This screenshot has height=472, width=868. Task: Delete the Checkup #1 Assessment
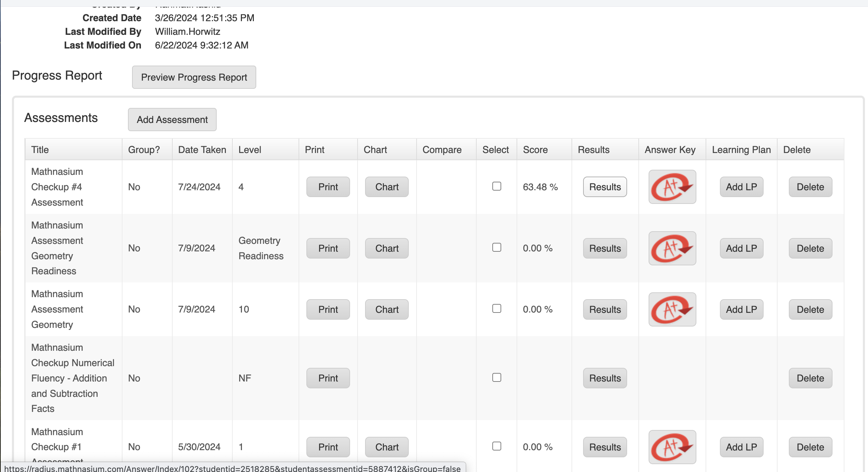[x=810, y=447]
